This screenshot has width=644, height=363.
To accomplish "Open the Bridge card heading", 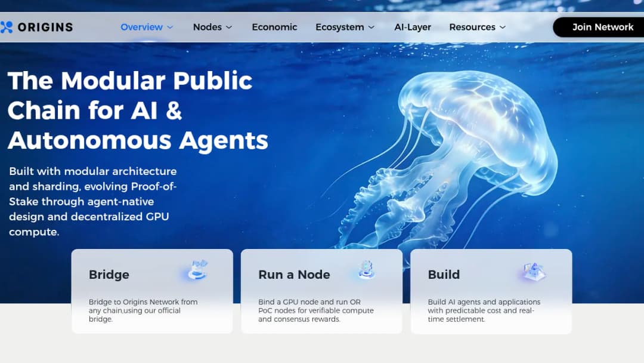I will [x=109, y=275].
